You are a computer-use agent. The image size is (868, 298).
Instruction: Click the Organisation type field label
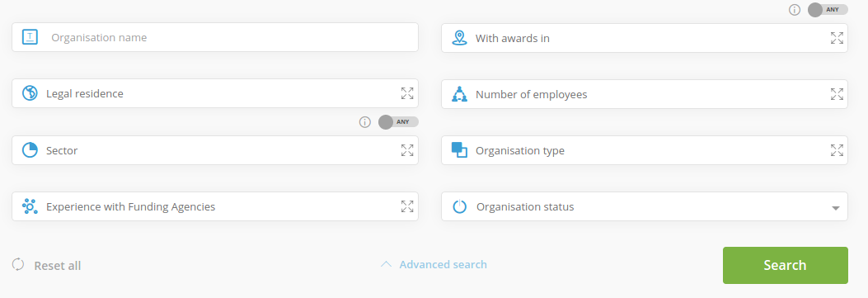[520, 151]
